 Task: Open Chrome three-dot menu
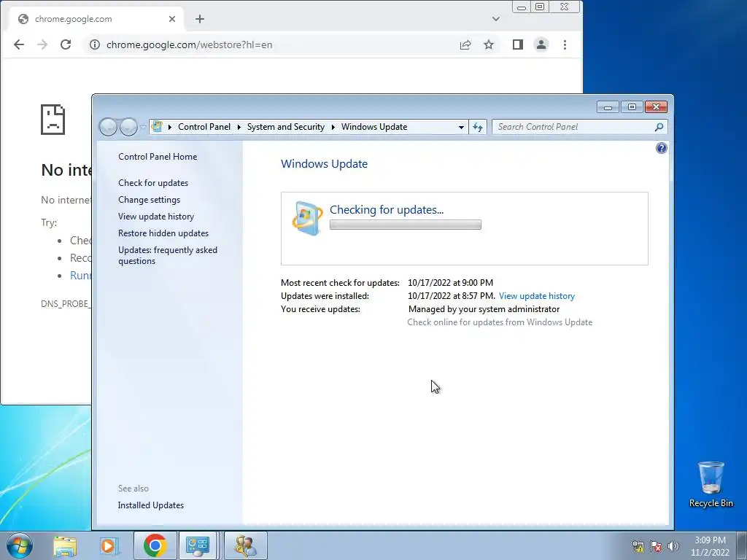(x=565, y=44)
